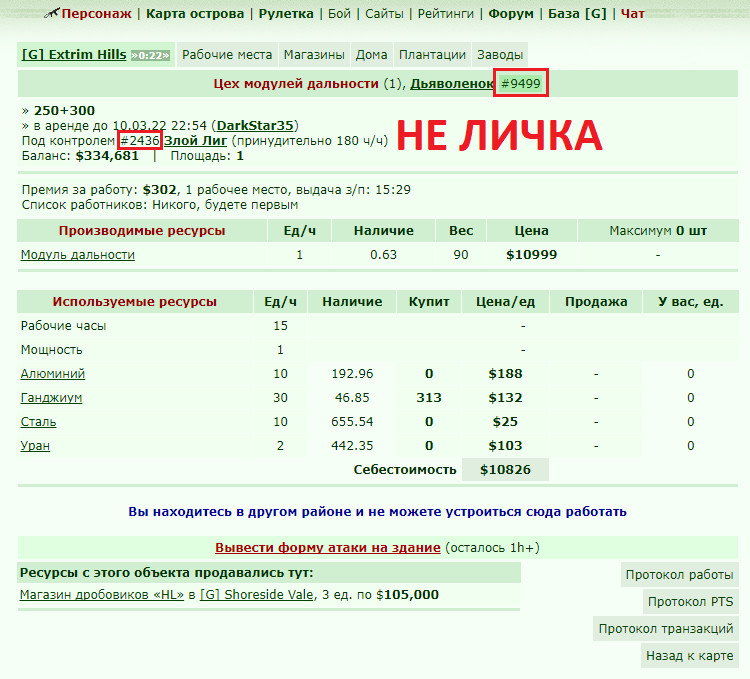Open the Чат link
This screenshot has width=750, height=679.
[632, 14]
